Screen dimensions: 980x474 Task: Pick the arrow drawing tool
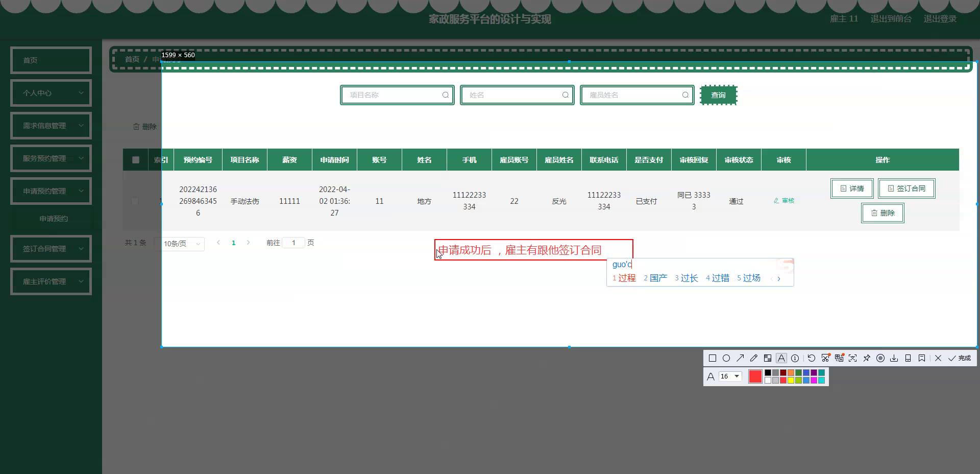(740, 358)
